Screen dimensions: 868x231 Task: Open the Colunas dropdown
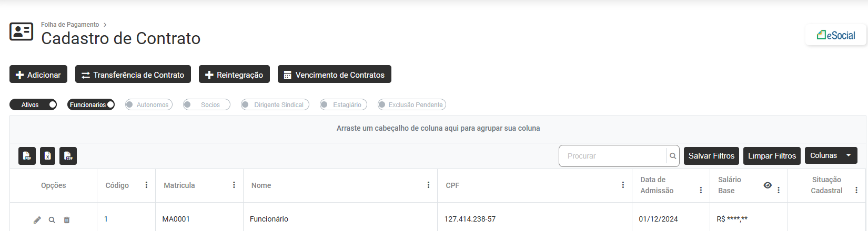pyautogui.click(x=831, y=155)
